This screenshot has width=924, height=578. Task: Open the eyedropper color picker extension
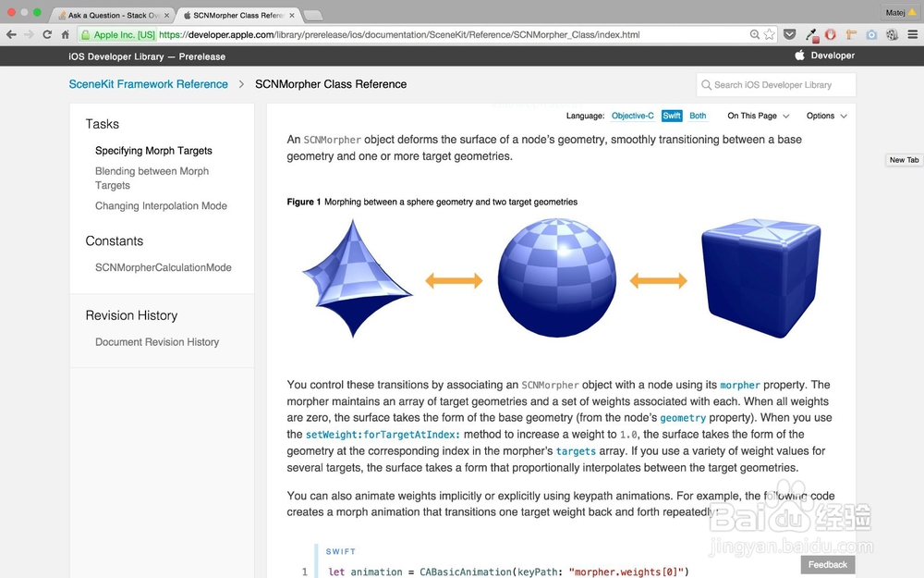click(811, 35)
